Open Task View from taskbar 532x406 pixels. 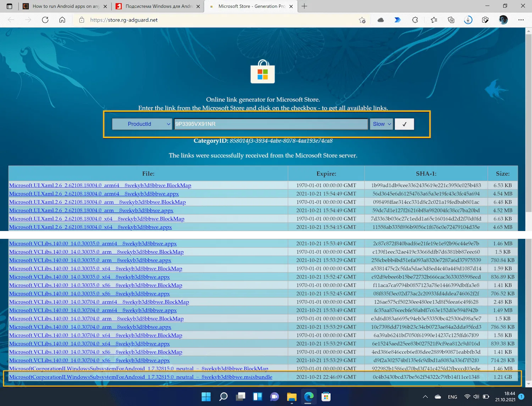pyautogui.click(x=241, y=397)
